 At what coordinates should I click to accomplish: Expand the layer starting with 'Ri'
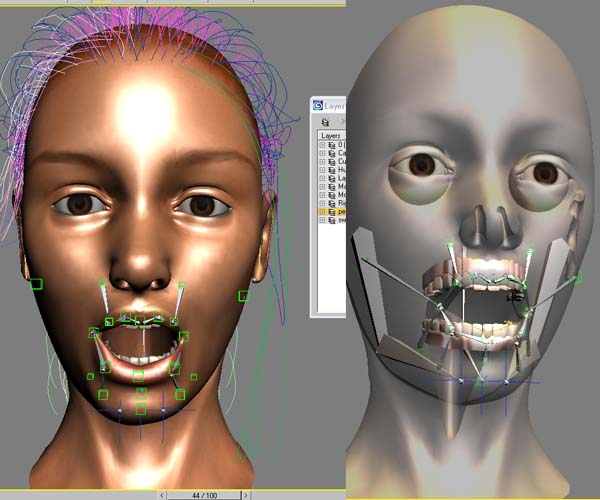pyautogui.click(x=322, y=204)
